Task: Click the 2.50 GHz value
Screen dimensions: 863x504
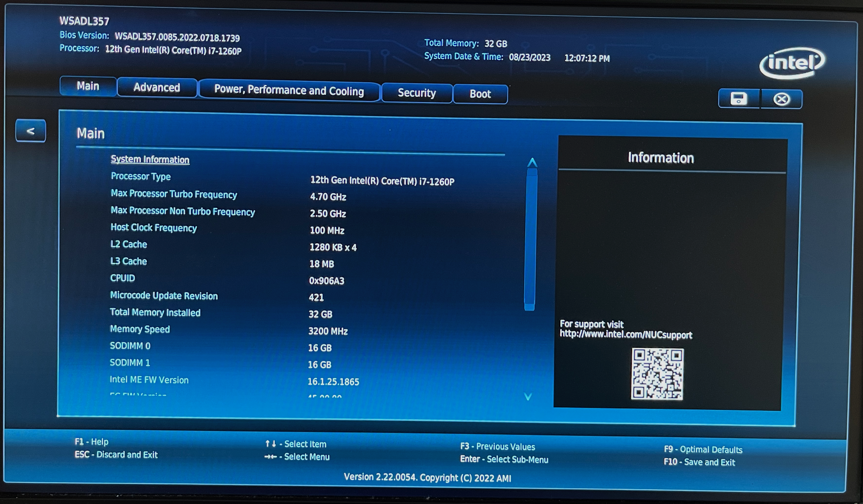Action: point(328,213)
